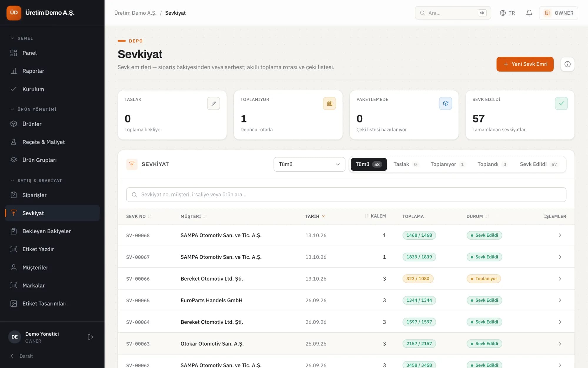Collapse the ÜRÜN YÖNETİMİ sidebar section

click(x=34, y=109)
